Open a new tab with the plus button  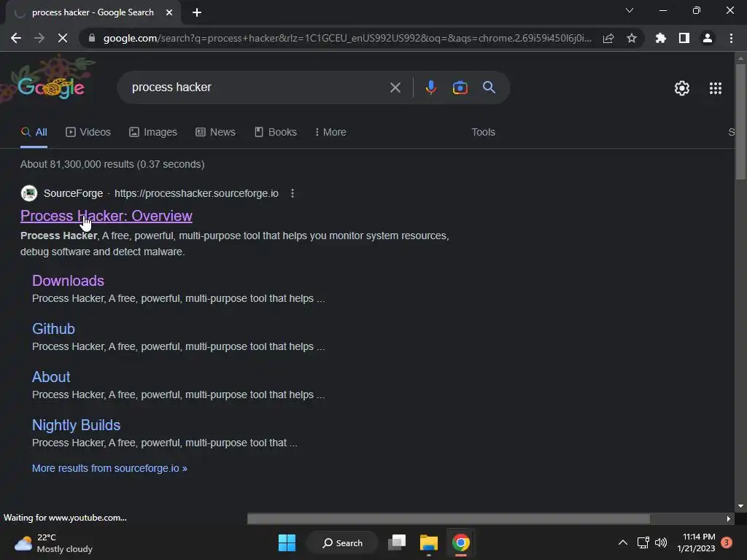coord(197,12)
